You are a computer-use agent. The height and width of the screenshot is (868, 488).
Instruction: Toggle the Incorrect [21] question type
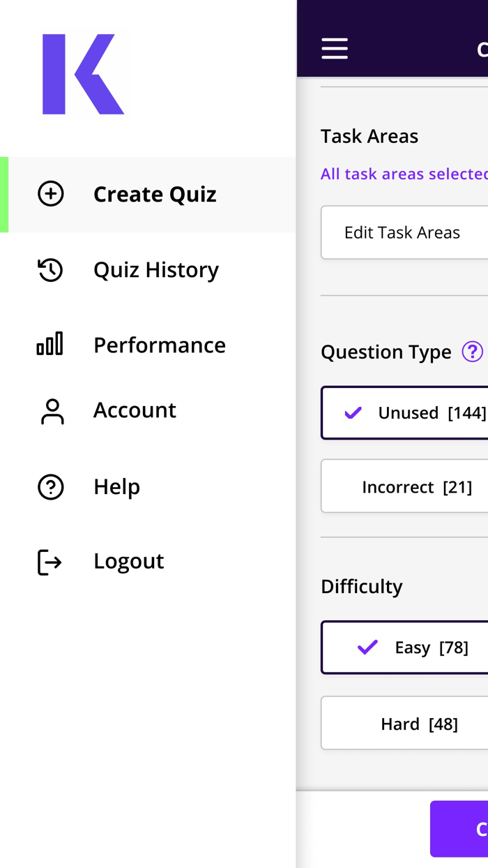404,486
